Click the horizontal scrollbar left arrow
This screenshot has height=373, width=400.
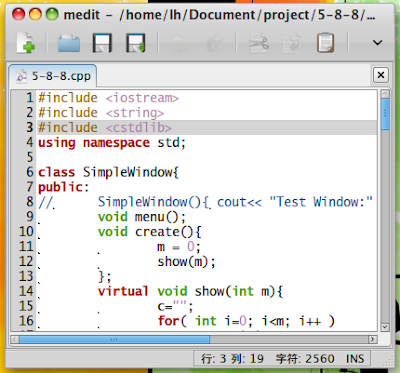point(15,339)
